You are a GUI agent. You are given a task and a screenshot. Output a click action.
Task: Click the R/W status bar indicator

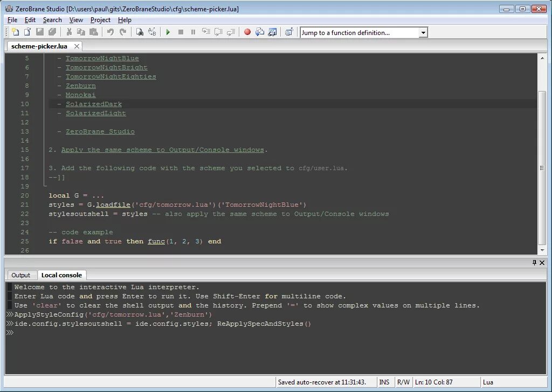pyautogui.click(x=403, y=382)
